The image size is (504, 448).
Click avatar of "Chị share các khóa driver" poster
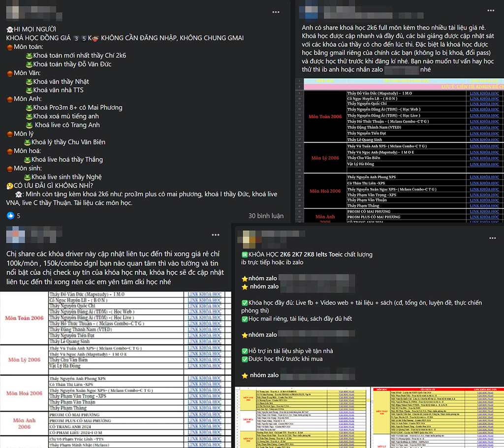pos(15,235)
